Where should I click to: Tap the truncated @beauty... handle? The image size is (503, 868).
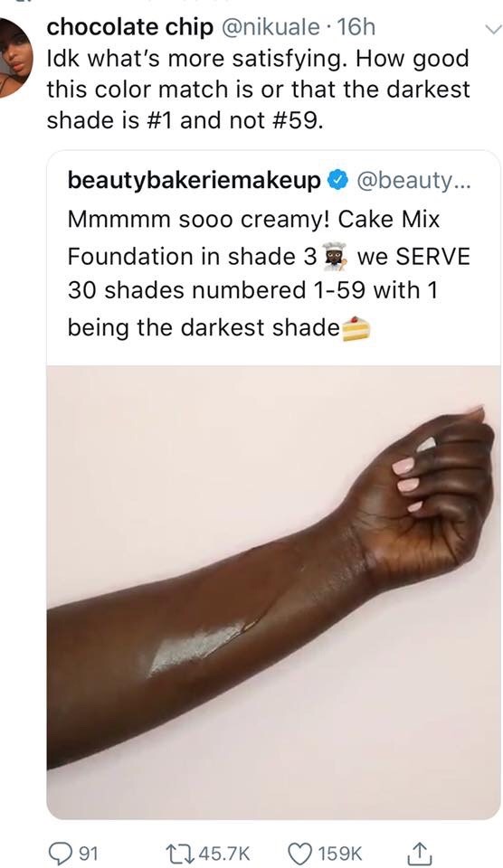coord(413,181)
